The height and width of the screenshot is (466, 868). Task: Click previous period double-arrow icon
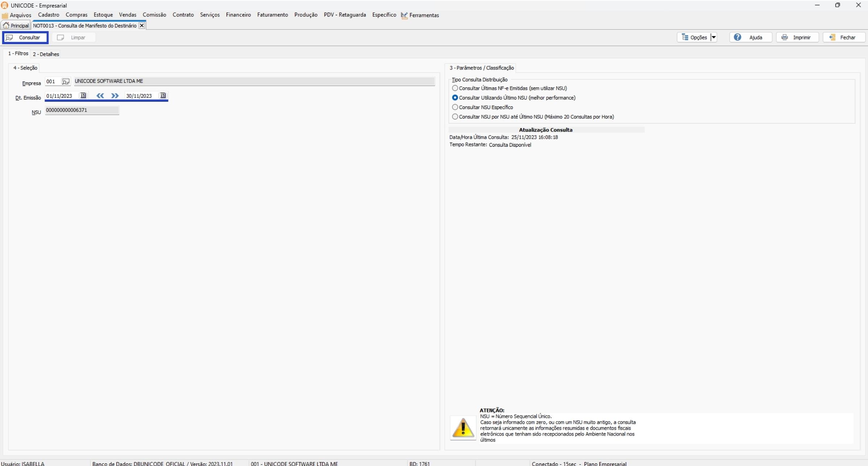point(100,96)
